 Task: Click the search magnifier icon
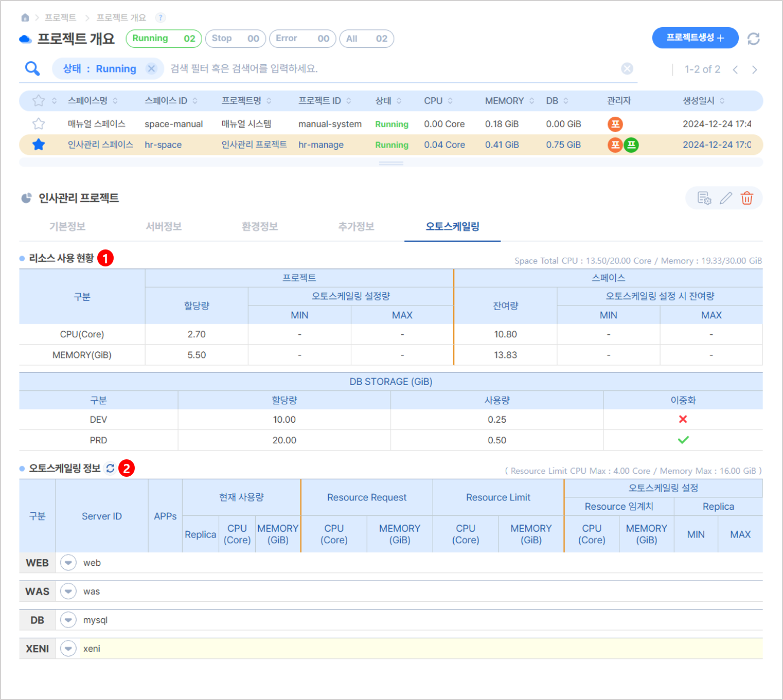pyautogui.click(x=32, y=68)
